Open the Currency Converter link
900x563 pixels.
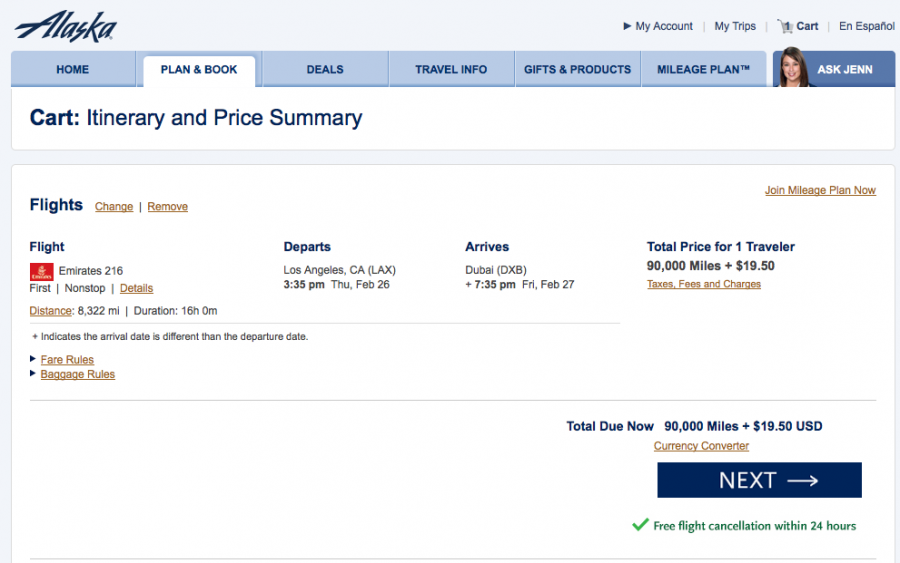(x=701, y=447)
